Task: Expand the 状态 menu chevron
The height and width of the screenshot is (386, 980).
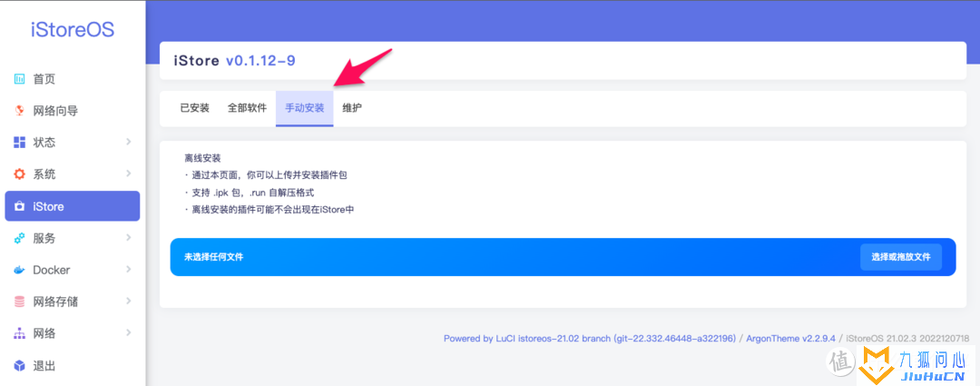Action: (x=129, y=142)
